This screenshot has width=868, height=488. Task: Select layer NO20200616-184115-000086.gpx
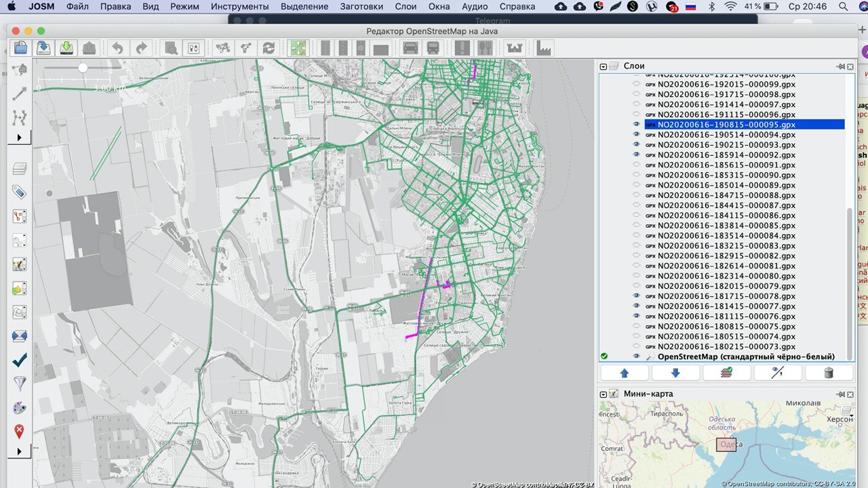coord(726,216)
